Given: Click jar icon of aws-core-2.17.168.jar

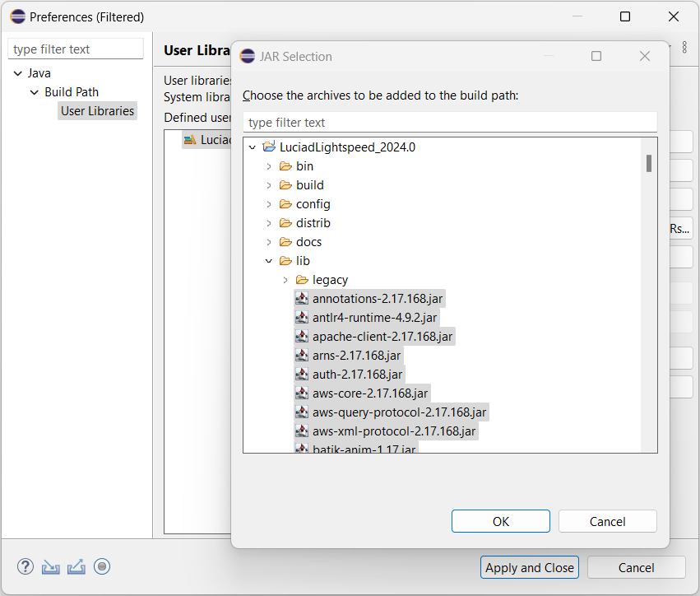Looking at the screenshot, I should 302,393.
